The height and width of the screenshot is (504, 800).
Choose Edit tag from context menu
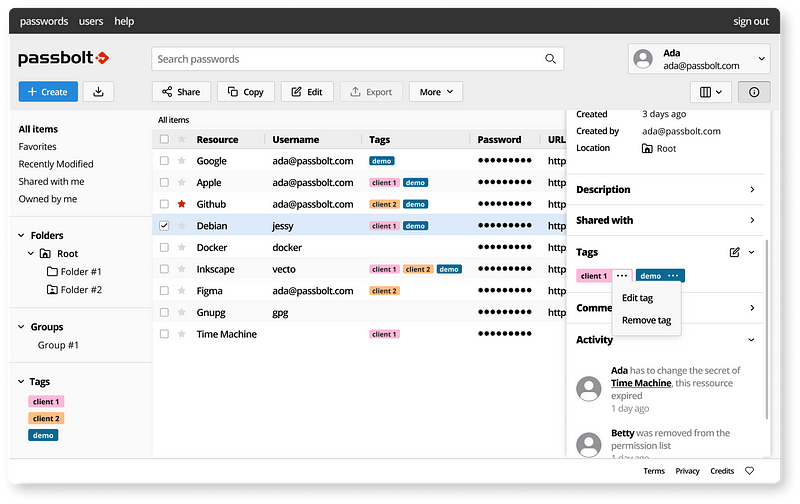click(x=637, y=298)
